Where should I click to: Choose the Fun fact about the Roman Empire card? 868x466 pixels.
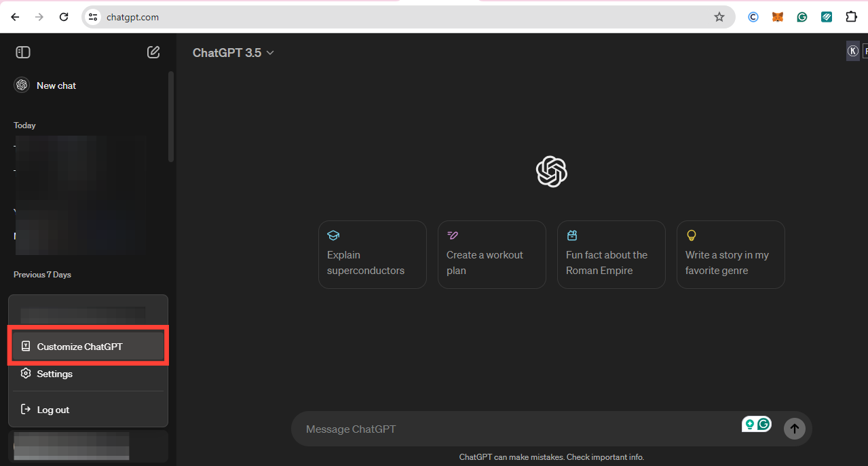(x=611, y=254)
